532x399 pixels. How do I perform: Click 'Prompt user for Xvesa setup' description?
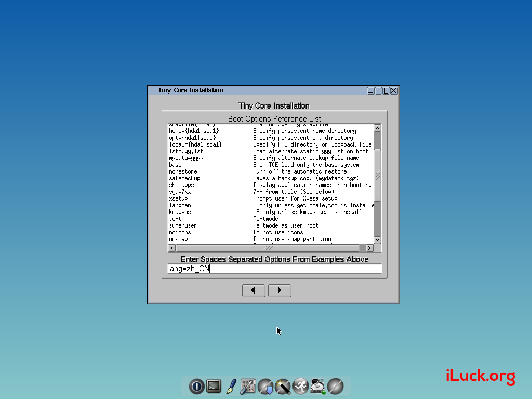point(295,199)
